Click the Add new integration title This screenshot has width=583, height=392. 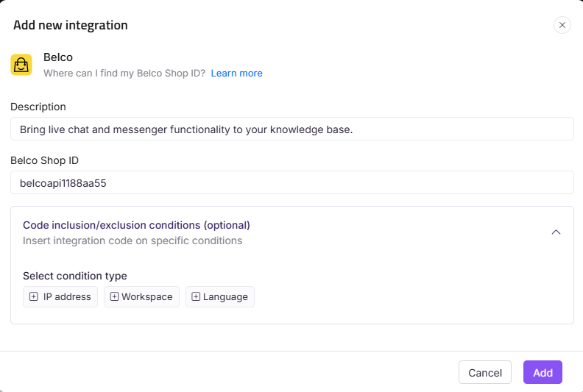tap(71, 25)
